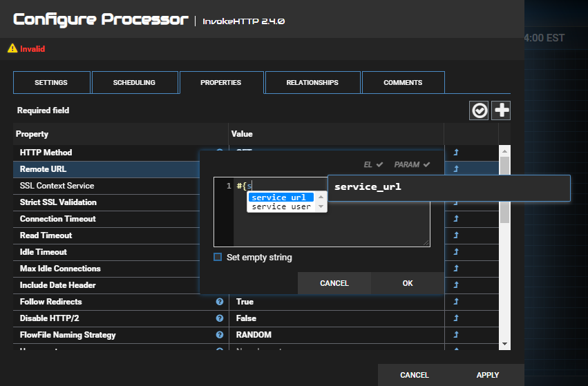Cancel the Configure Processor dialog
Viewport: 588px width, 386px height.
click(x=414, y=375)
